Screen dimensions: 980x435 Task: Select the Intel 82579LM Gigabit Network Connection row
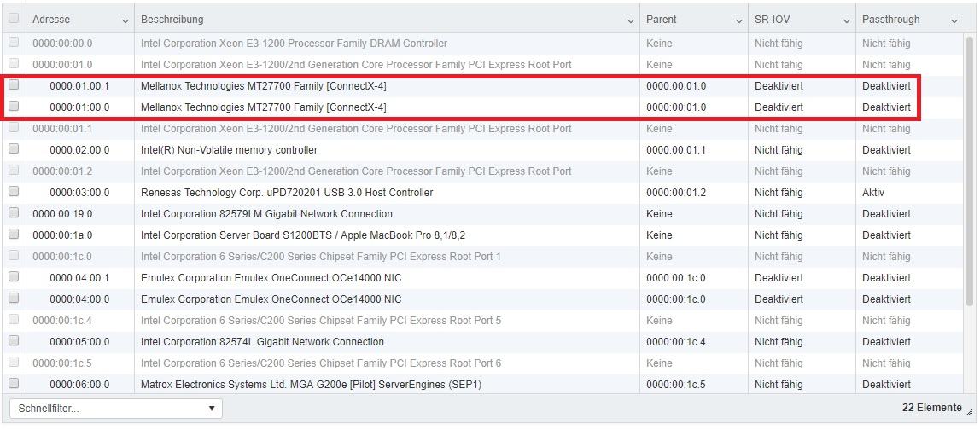266,214
